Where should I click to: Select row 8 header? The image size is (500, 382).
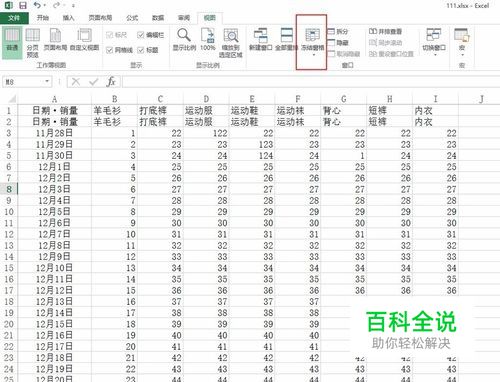tap(9, 189)
